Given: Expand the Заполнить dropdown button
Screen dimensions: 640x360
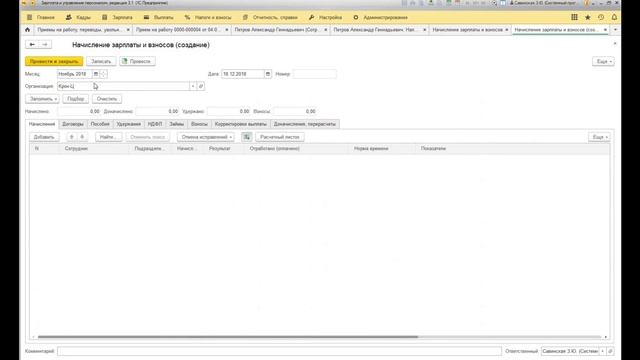Looking at the screenshot, I should click(x=42, y=99).
